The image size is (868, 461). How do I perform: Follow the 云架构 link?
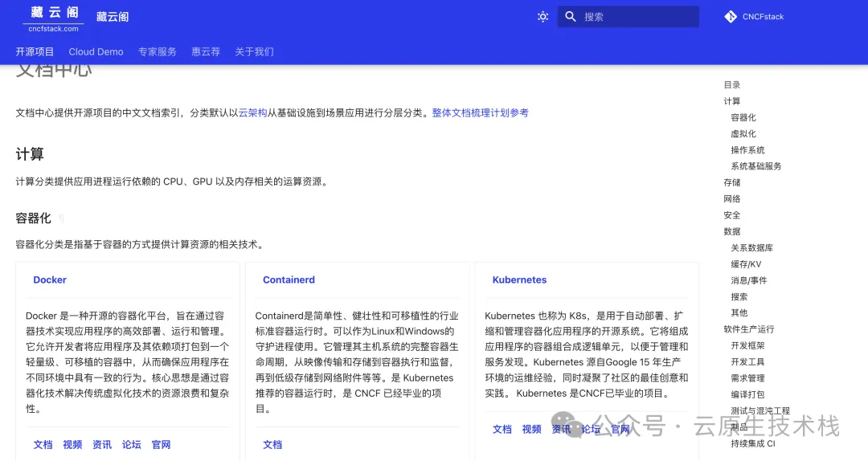(252, 113)
